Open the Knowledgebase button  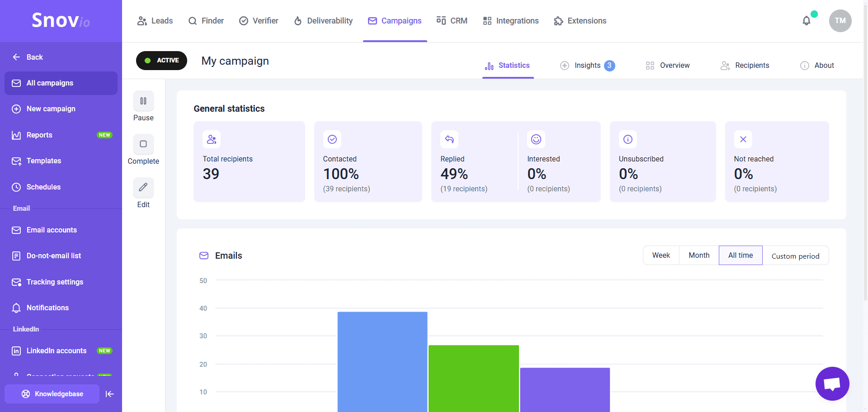[x=52, y=394]
